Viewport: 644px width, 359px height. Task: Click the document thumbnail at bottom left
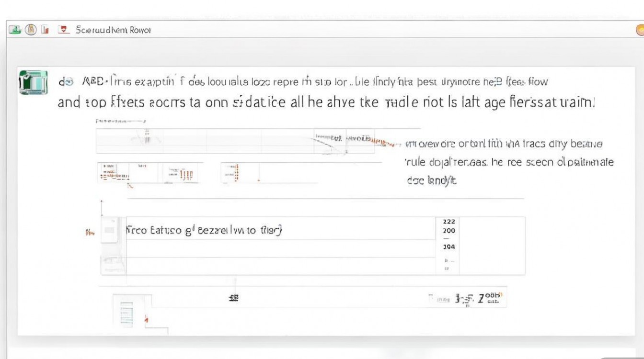coord(126,313)
